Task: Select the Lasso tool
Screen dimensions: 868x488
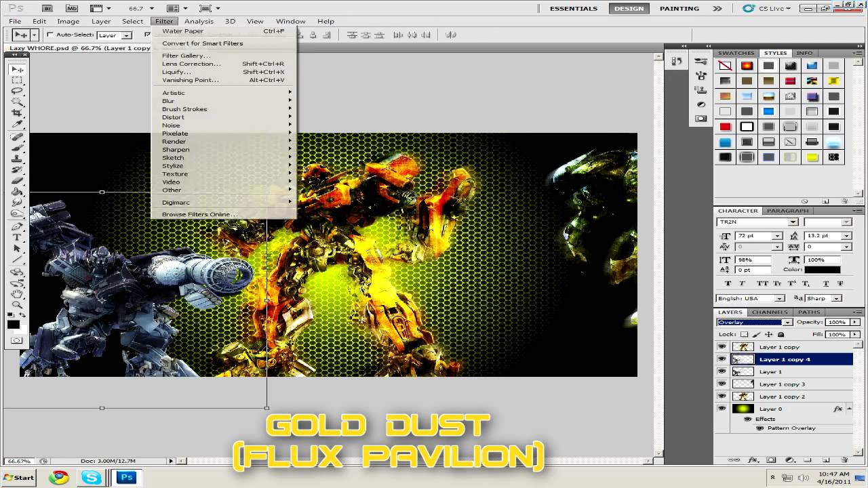Action: [18, 91]
